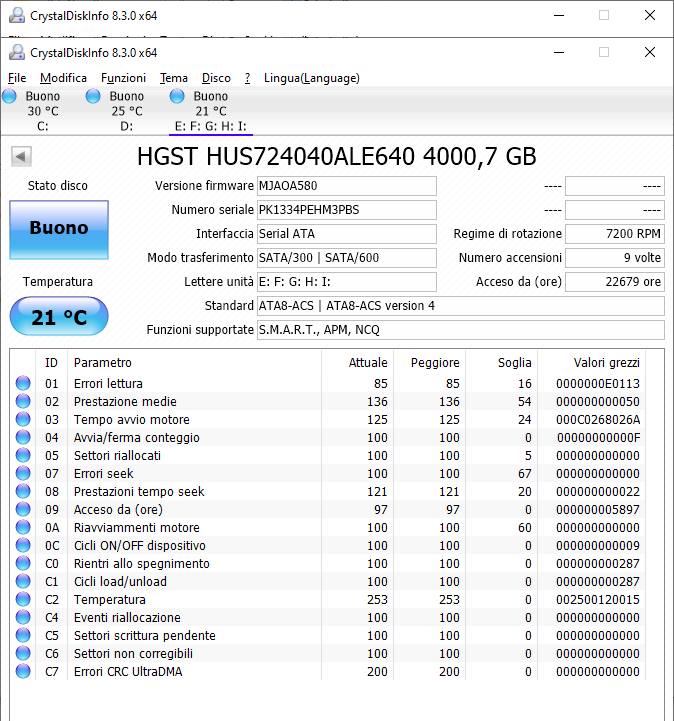Click status orb for Prestazione medie row
This screenshot has width=674, height=721.
click(23, 401)
